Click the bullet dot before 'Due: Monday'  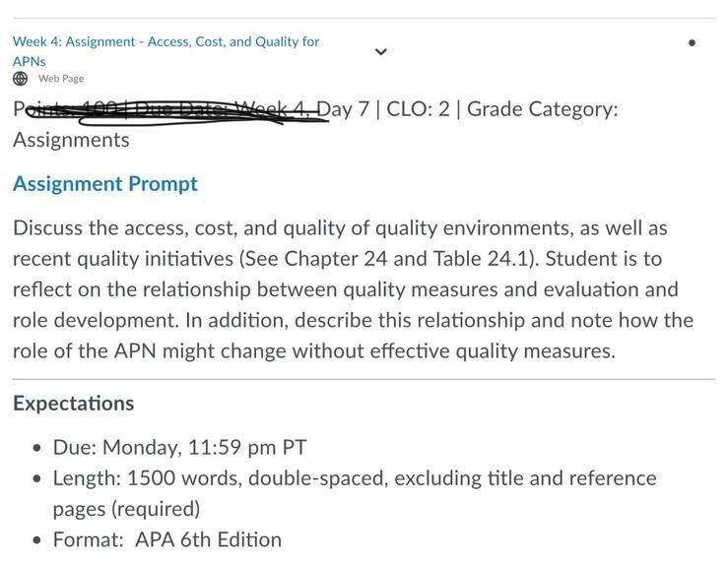pos(37,448)
